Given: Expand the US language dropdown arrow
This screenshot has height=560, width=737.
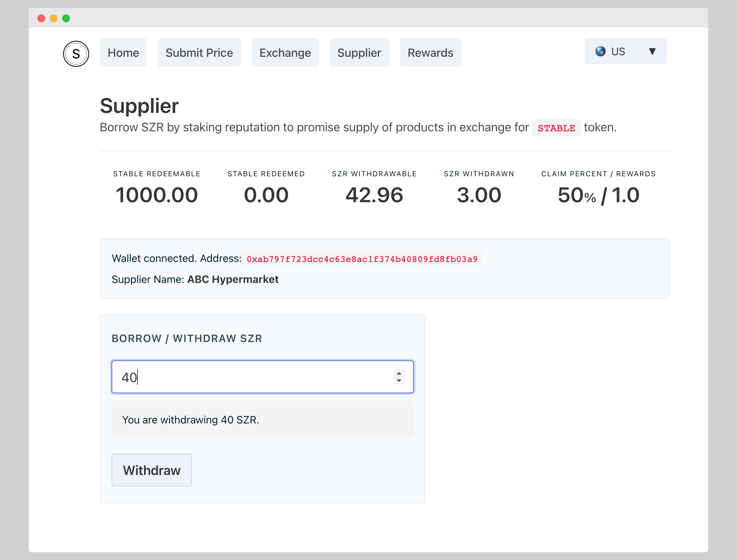Looking at the screenshot, I should pyautogui.click(x=652, y=51).
